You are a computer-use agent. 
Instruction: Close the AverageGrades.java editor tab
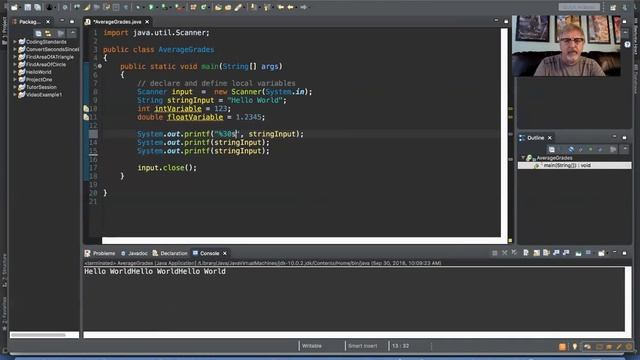[147, 22]
